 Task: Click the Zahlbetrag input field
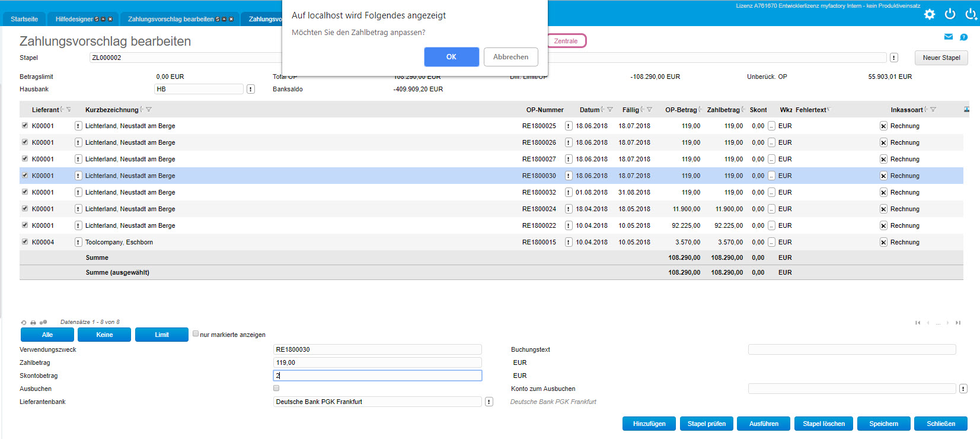coord(378,362)
